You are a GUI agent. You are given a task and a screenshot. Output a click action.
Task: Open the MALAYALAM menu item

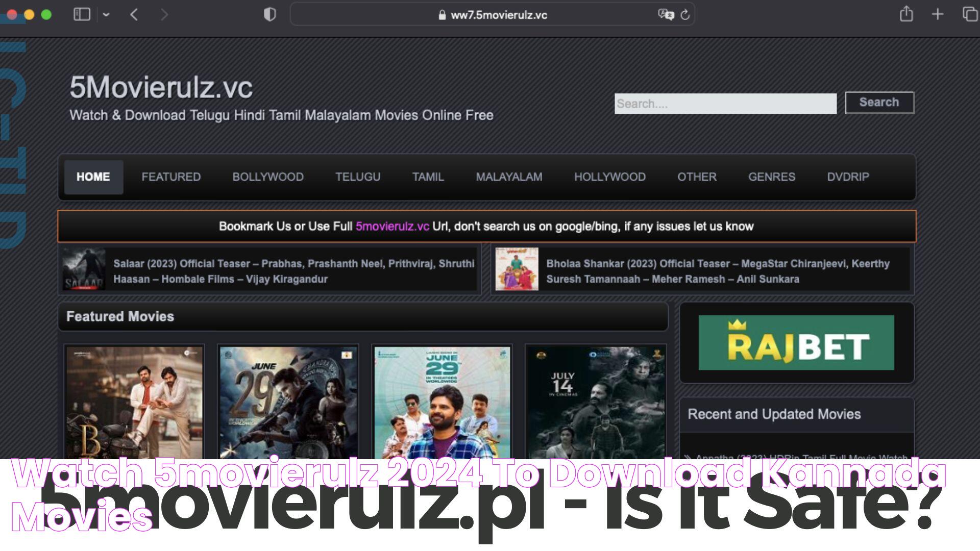tap(509, 177)
